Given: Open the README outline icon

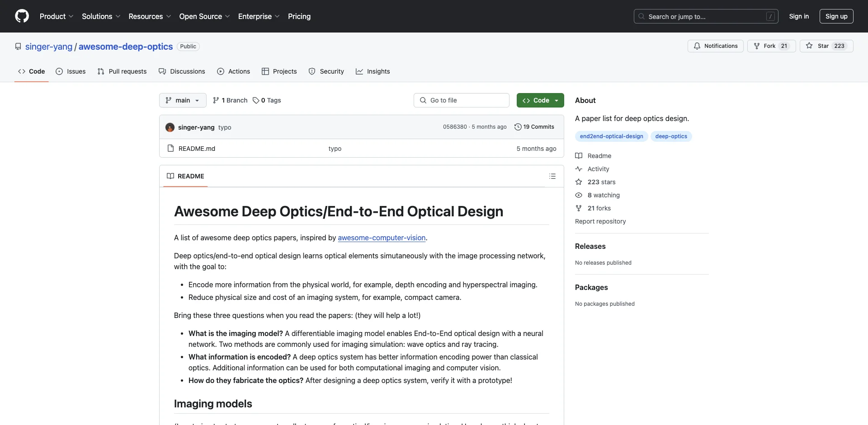Looking at the screenshot, I should coord(552,176).
